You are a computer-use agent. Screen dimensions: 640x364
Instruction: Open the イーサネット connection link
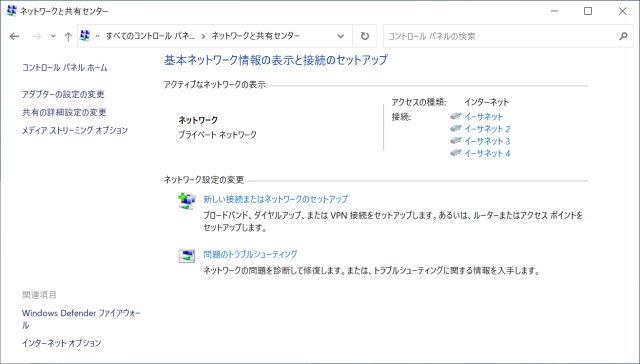coord(484,117)
